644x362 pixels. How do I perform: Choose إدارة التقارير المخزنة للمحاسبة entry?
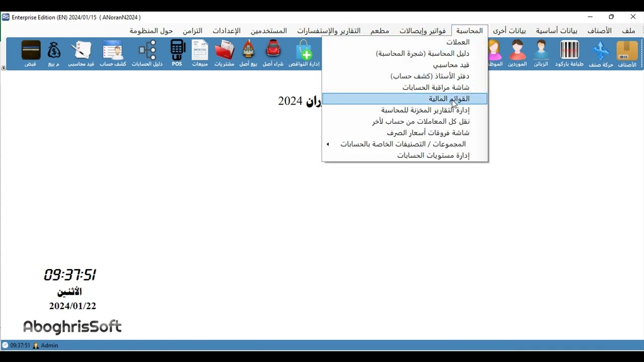(x=405, y=110)
